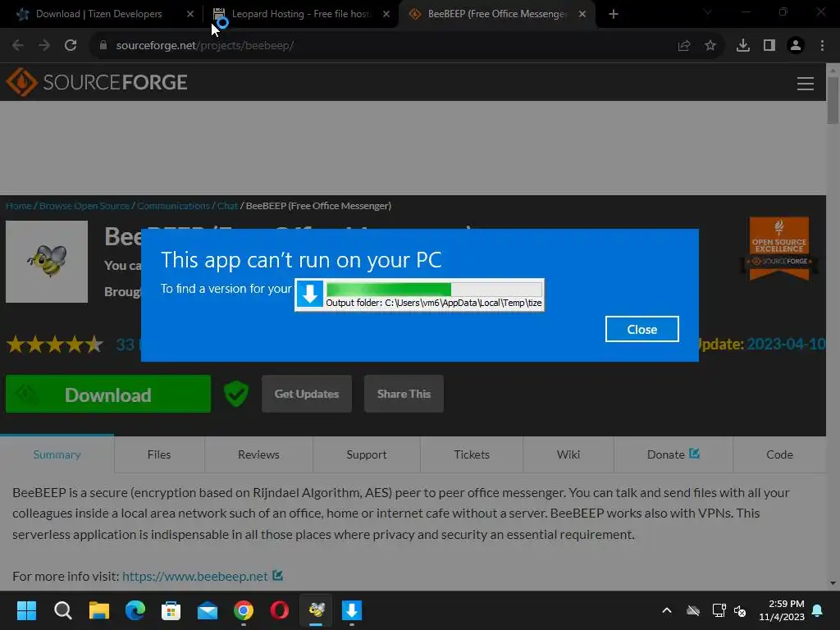Screen dimensions: 840x630
Task: Open the beebeep.net website link
Action: [x=195, y=576]
